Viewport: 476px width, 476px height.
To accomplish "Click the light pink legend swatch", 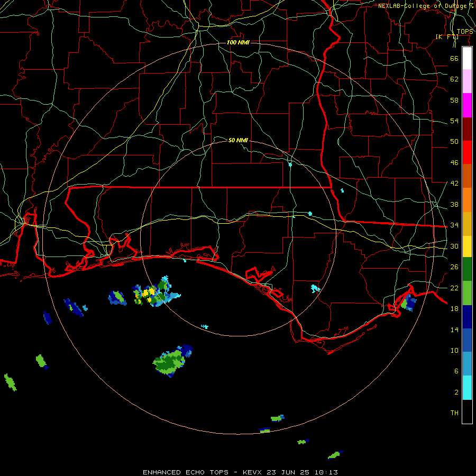I will [467, 81].
